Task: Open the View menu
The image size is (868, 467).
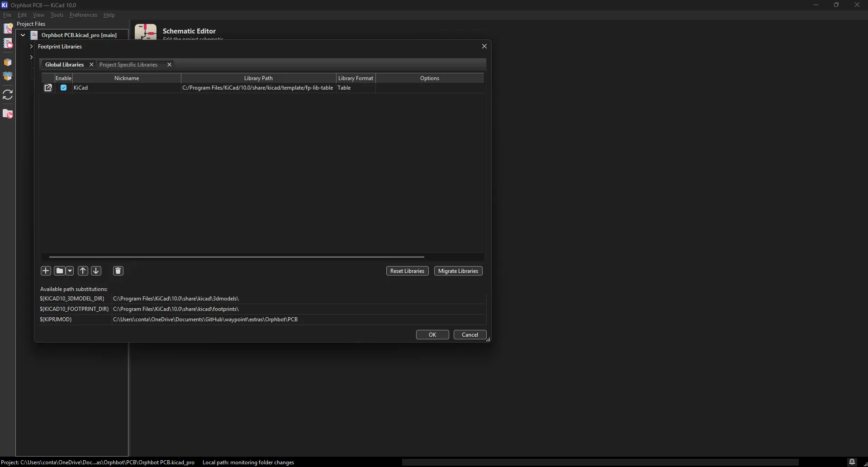Action: pyautogui.click(x=38, y=15)
